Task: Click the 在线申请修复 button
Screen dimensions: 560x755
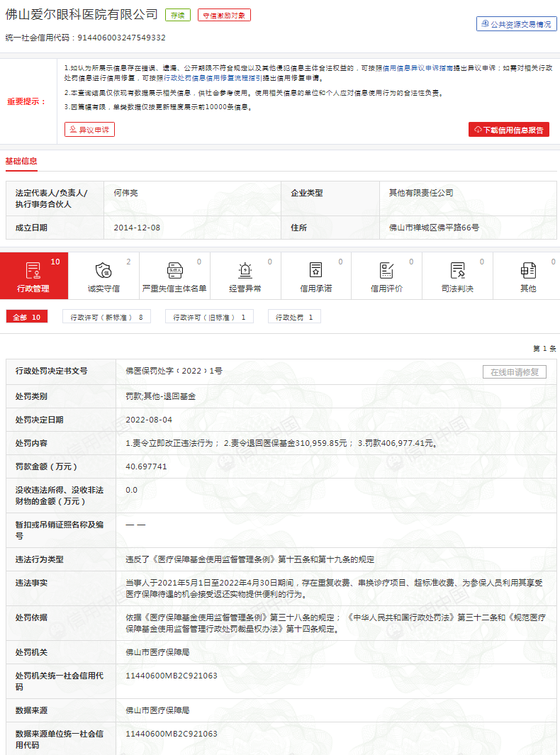Action: coord(515,371)
